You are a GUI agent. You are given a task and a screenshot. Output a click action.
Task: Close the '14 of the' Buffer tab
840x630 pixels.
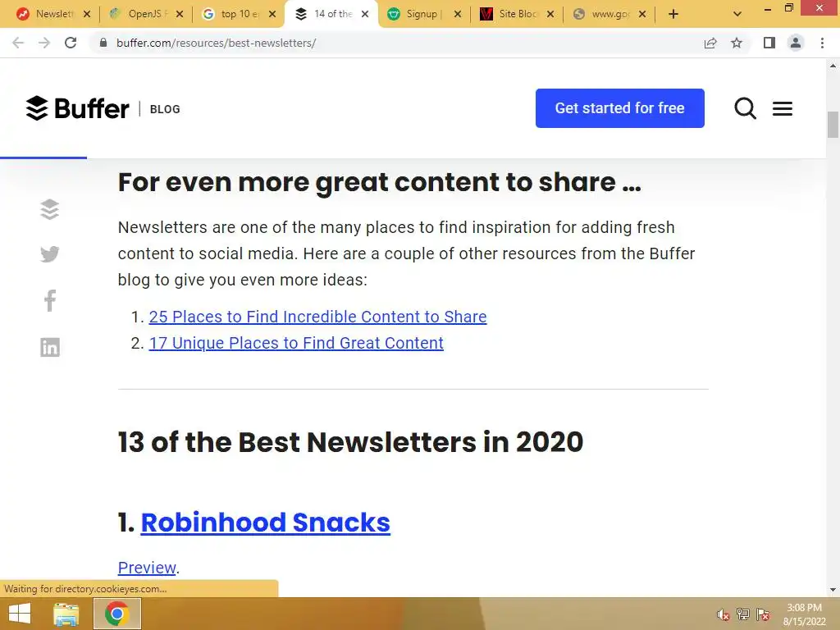(x=365, y=14)
